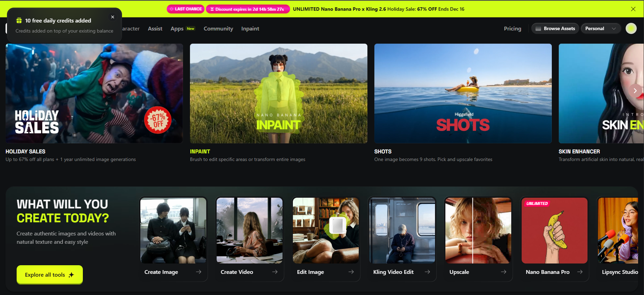Click the arrow beside Nano Banana Pro
The height and width of the screenshot is (295, 644).
(x=580, y=272)
